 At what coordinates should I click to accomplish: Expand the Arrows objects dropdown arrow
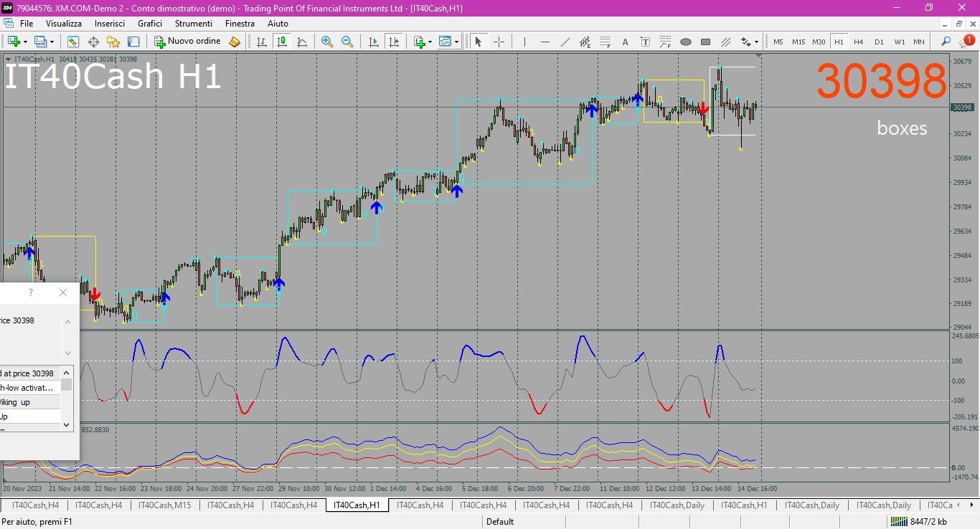(757, 42)
